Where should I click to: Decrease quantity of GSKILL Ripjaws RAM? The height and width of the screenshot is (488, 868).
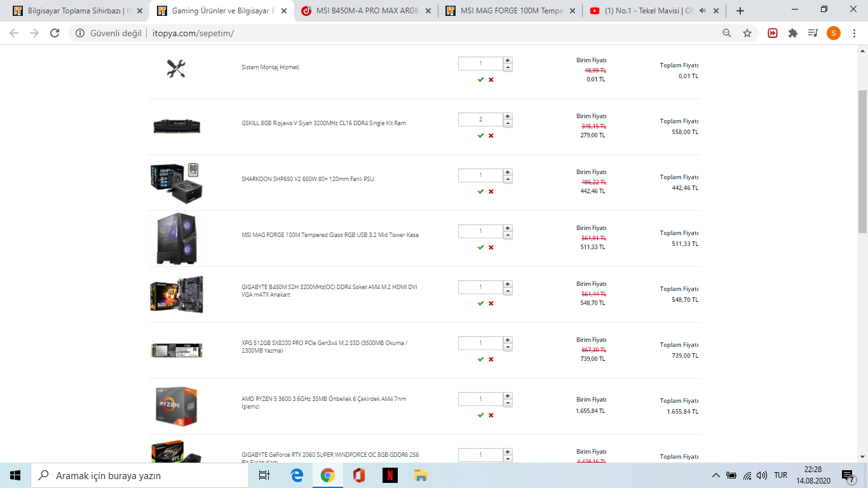pyautogui.click(x=508, y=123)
